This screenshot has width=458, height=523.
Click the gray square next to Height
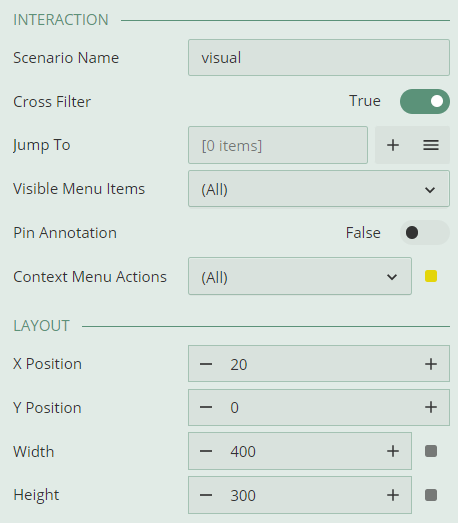[x=431, y=495]
